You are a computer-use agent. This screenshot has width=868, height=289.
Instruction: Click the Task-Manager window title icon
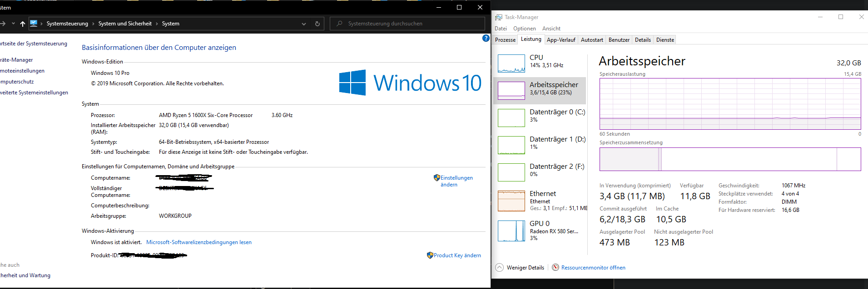tap(499, 17)
